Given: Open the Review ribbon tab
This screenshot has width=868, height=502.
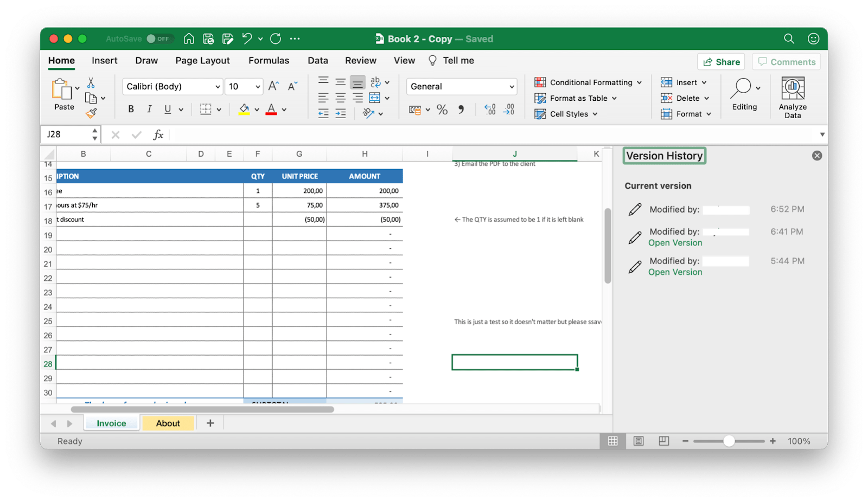Looking at the screenshot, I should pos(361,61).
